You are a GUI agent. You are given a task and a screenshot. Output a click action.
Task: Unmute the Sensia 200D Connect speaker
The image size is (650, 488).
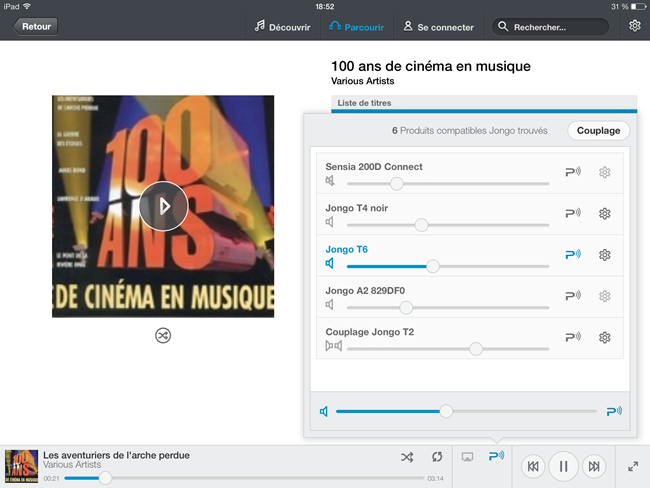point(330,181)
